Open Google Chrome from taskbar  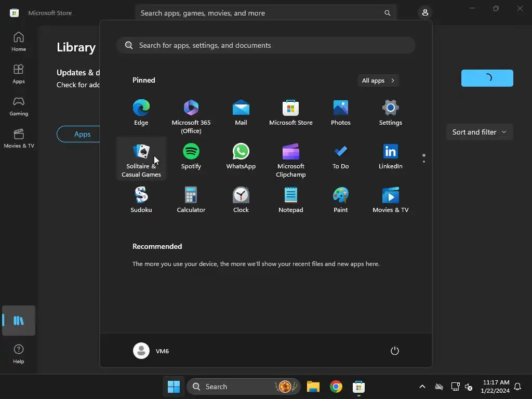pyautogui.click(x=336, y=387)
